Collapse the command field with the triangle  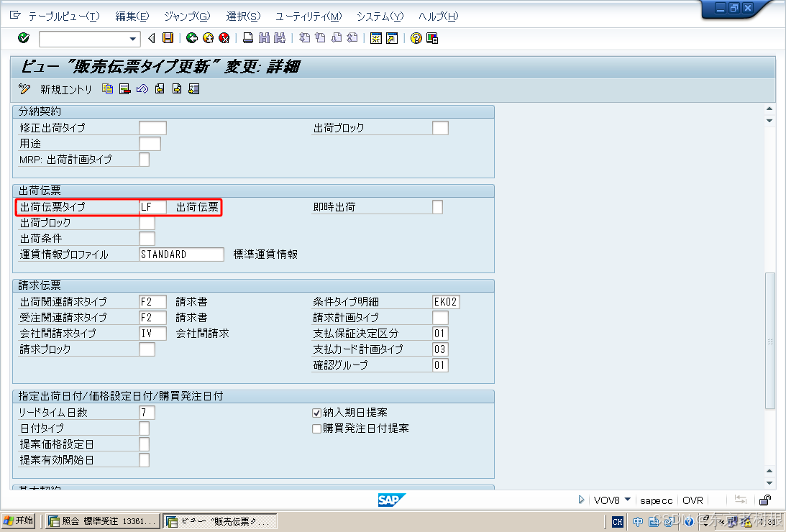pos(152,38)
